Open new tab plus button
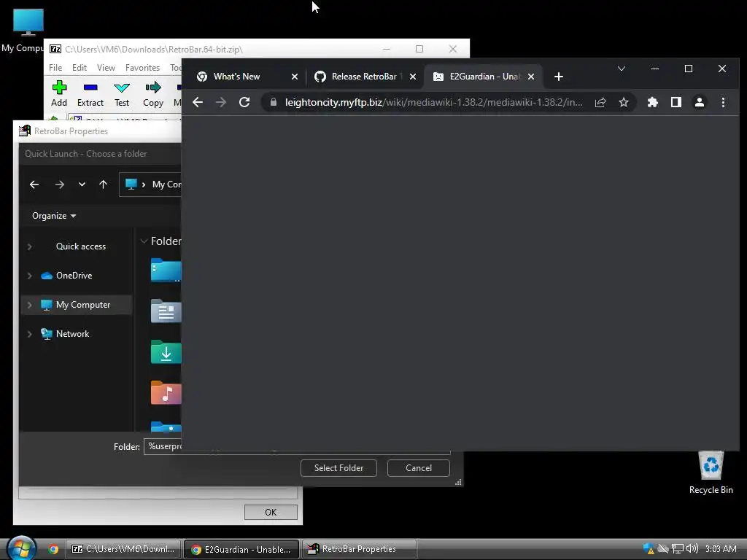This screenshot has height=560, width=747. point(559,77)
